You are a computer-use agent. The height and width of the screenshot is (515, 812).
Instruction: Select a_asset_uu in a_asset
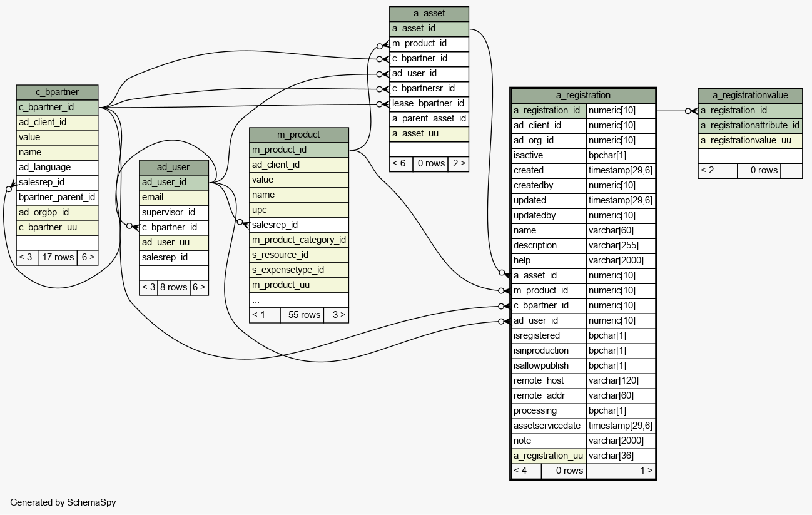click(x=429, y=133)
